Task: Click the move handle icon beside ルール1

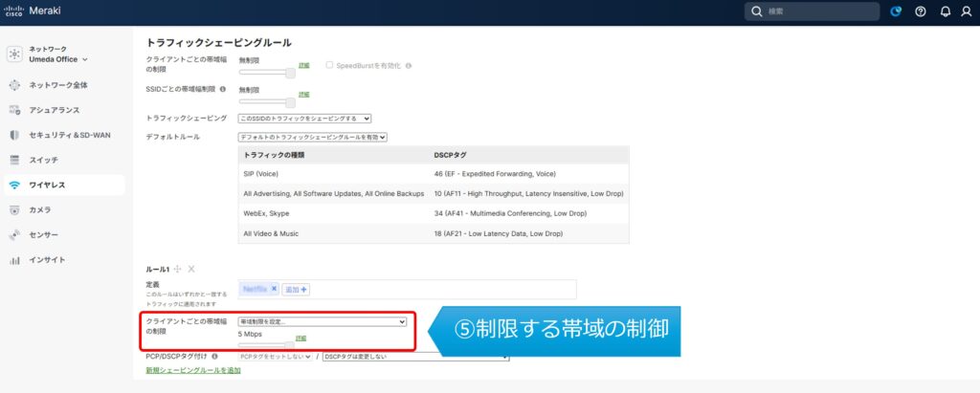Action: [x=178, y=269]
